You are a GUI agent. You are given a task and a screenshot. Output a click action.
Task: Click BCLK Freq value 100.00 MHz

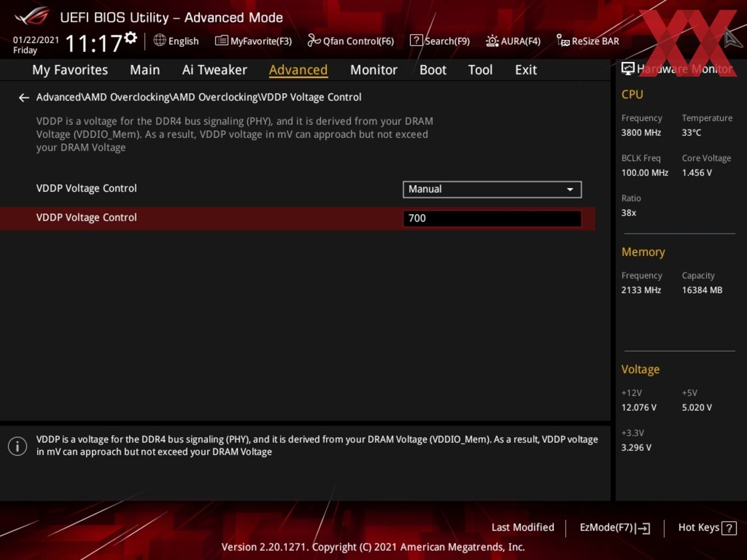coord(645,173)
